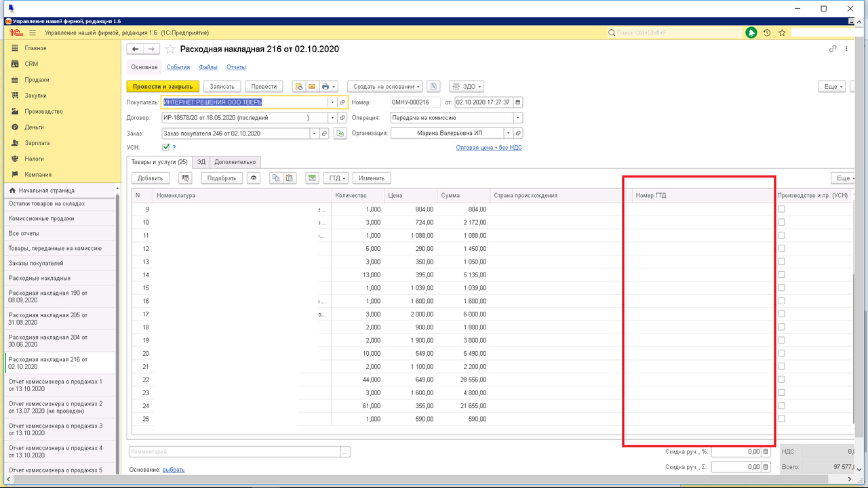
Task: Check Производство и пр. box in row 24
Action: point(781,405)
